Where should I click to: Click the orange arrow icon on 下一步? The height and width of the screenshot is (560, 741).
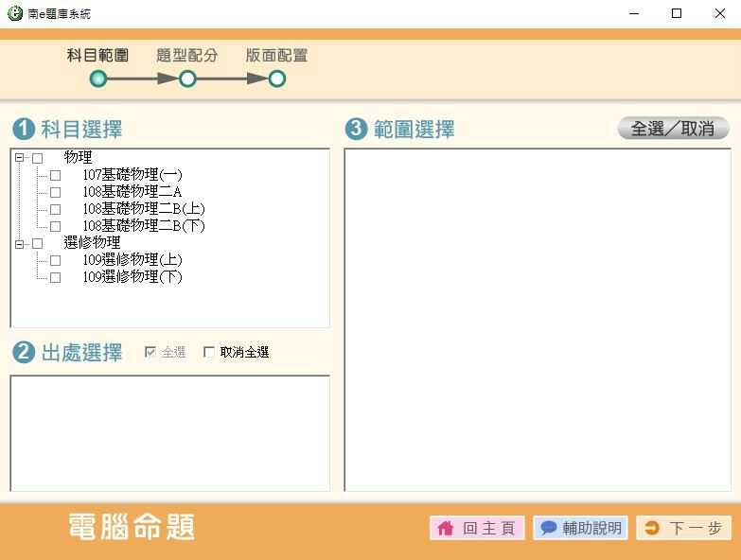(x=652, y=528)
